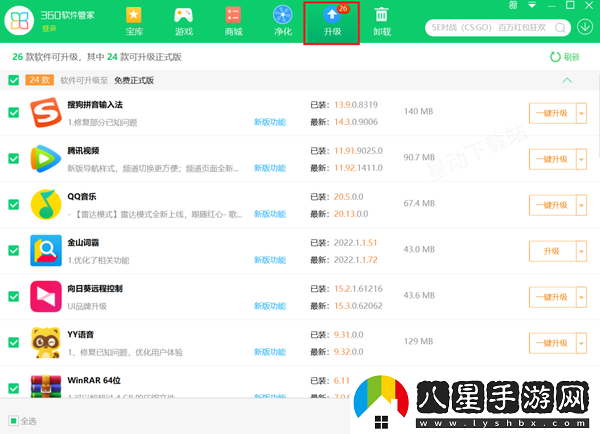Viewport: 600px width, 434px height.
Task: Click the 登录 login link
Action: tap(49, 28)
